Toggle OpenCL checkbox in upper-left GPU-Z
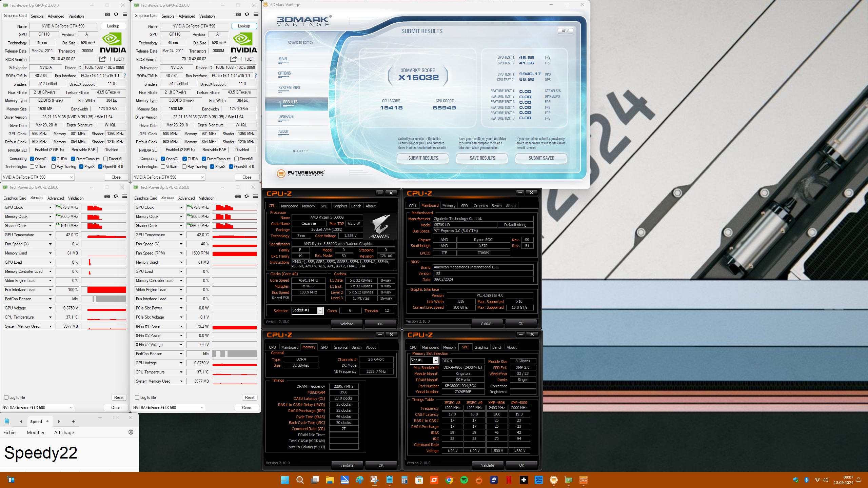 (x=32, y=159)
